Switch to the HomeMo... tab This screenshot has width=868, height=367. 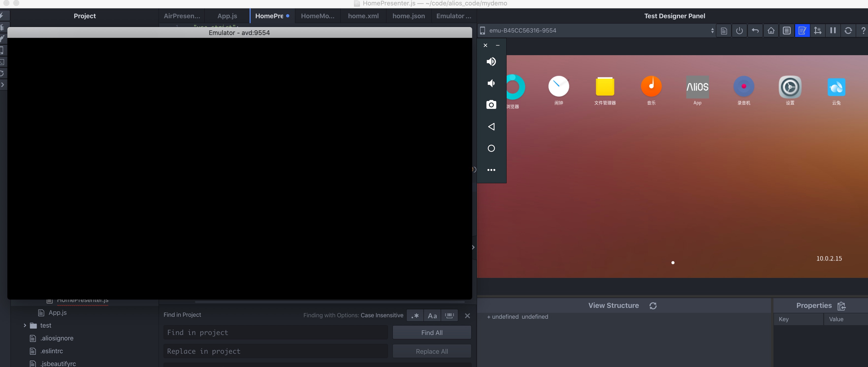[x=318, y=16]
